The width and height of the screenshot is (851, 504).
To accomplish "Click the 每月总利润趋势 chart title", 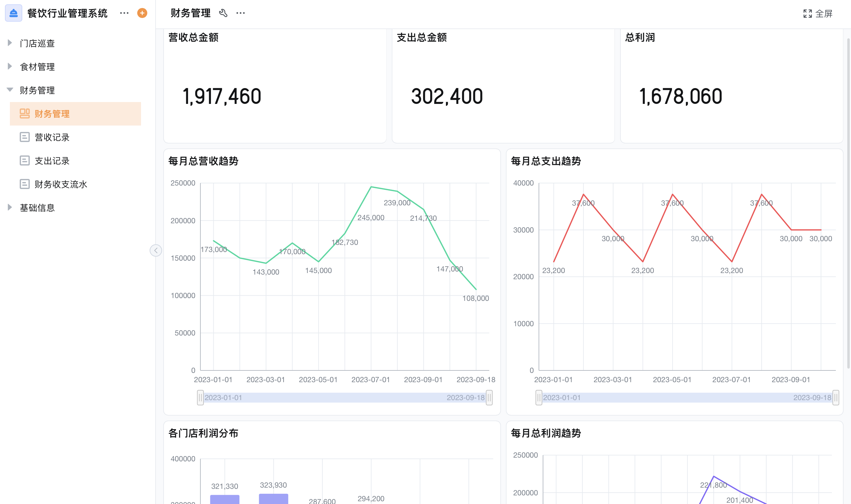I will pos(546,433).
